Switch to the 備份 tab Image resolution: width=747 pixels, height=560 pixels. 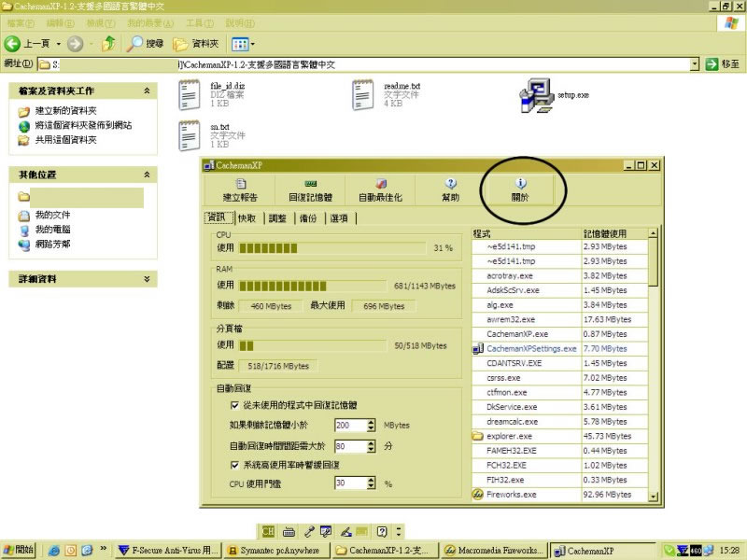pyautogui.click(x=308, y=218)
